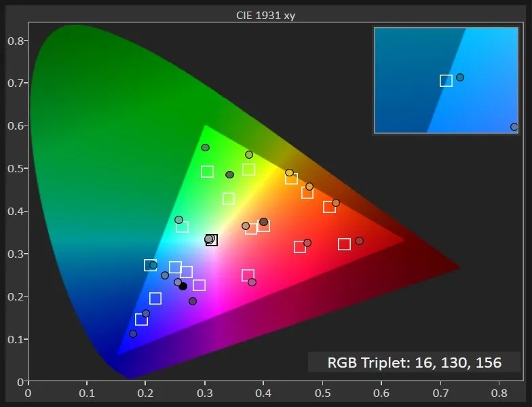Click the green measured circle near y 0.55

pyautogui.click(x=205, y=148)
